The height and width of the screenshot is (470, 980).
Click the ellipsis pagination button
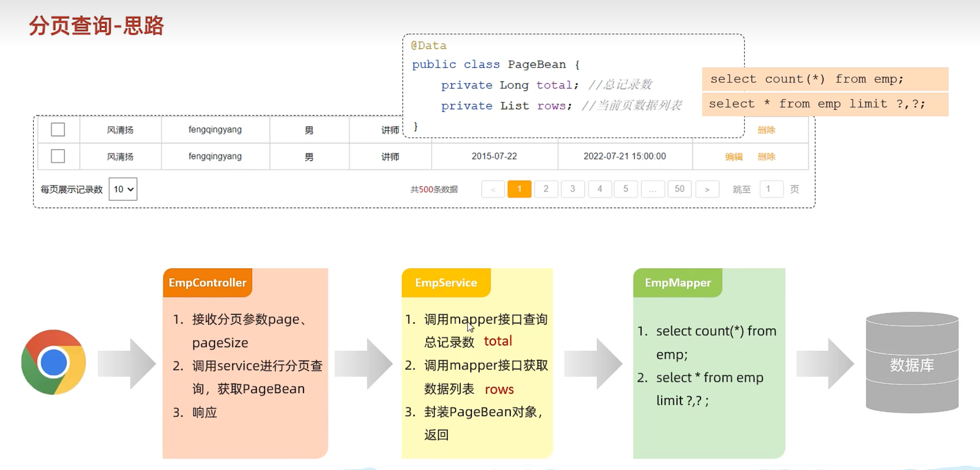pos(653,189)
